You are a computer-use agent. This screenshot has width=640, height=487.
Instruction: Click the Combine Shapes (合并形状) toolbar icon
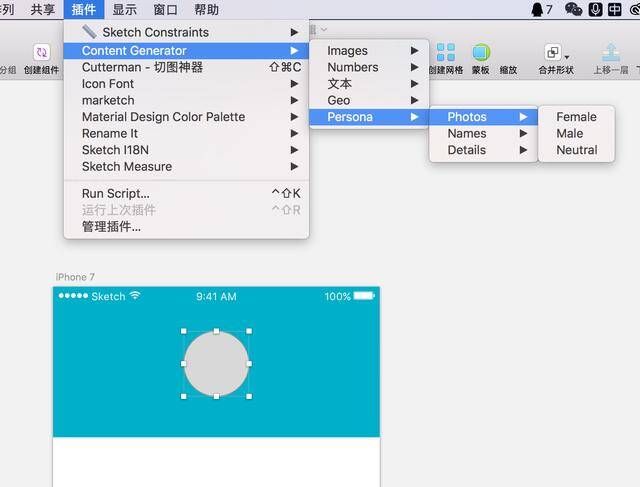(x=553, y=53)
